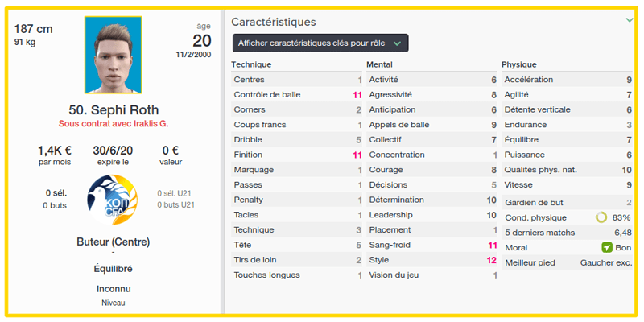Screen dimensions: 644x322
Task: Click the Buteur (Centre) position label
Action: click(114, 242)
